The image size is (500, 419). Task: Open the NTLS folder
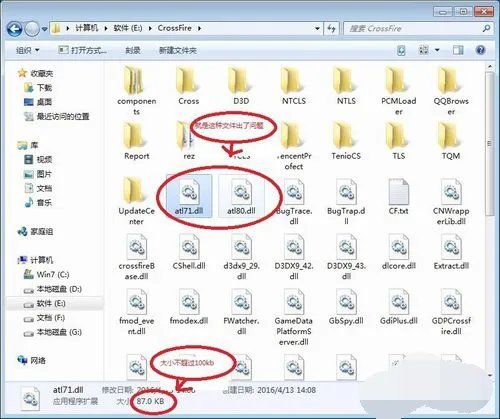(x=346, y=86)
